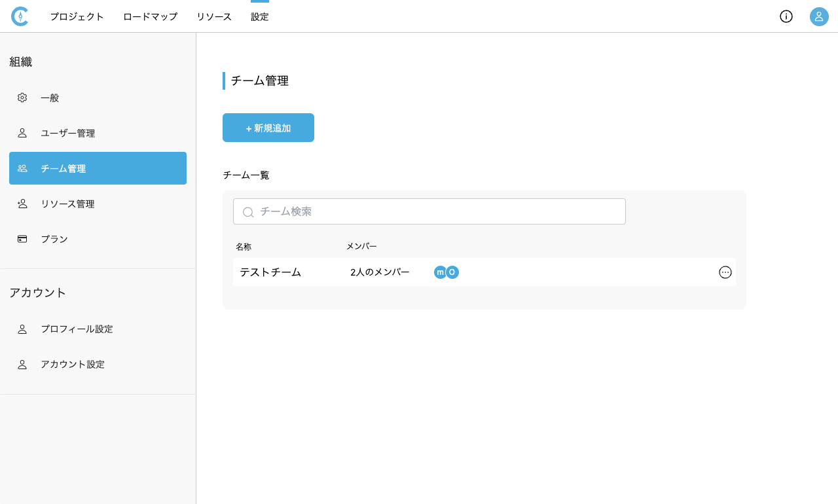This screenshot has width=838, height=504.
Task: Click the app logo in top-left corner
Action: point(20,16)
